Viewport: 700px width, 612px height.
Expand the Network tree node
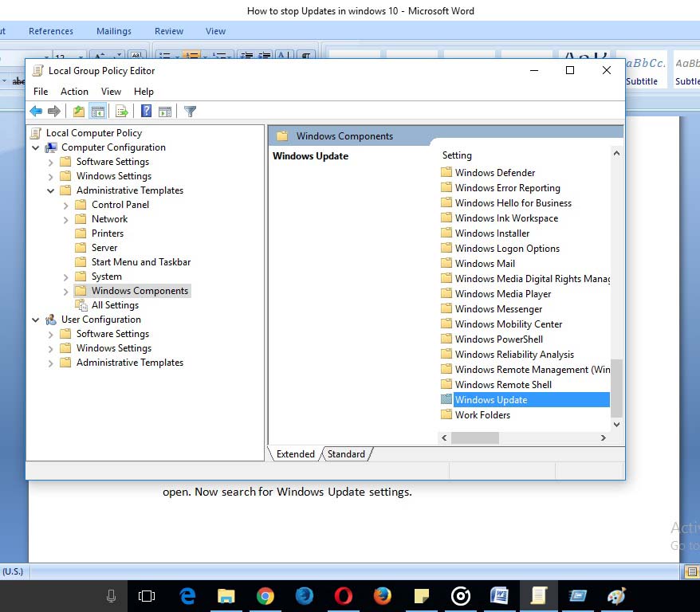65,219
